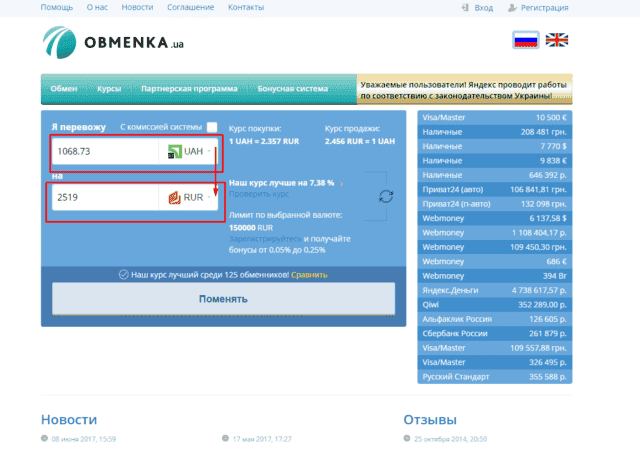The height and width of the screenshot is (452, 640).
Task: Click the Yandex notice banner
Action: click(464, 89)
